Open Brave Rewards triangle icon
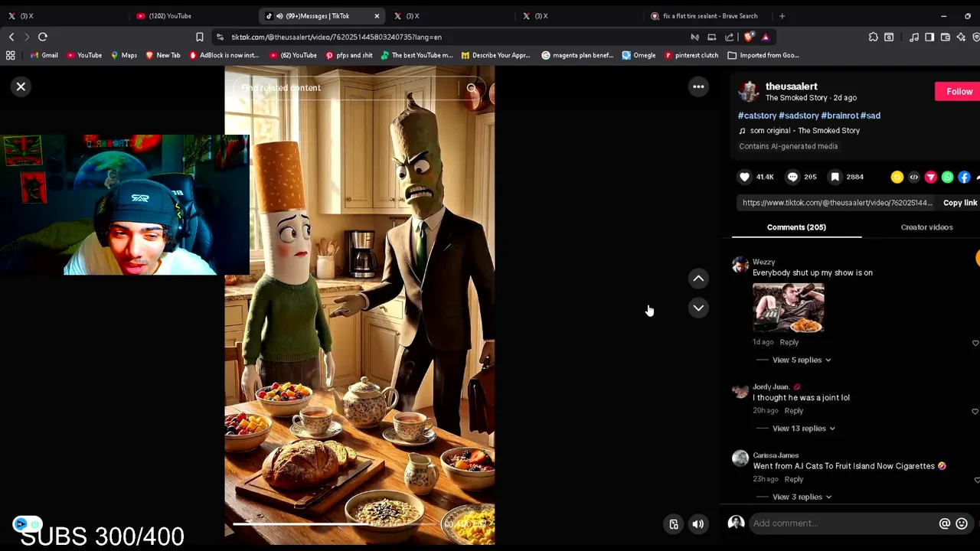This screenshot has height=551, width=980. 765,37
